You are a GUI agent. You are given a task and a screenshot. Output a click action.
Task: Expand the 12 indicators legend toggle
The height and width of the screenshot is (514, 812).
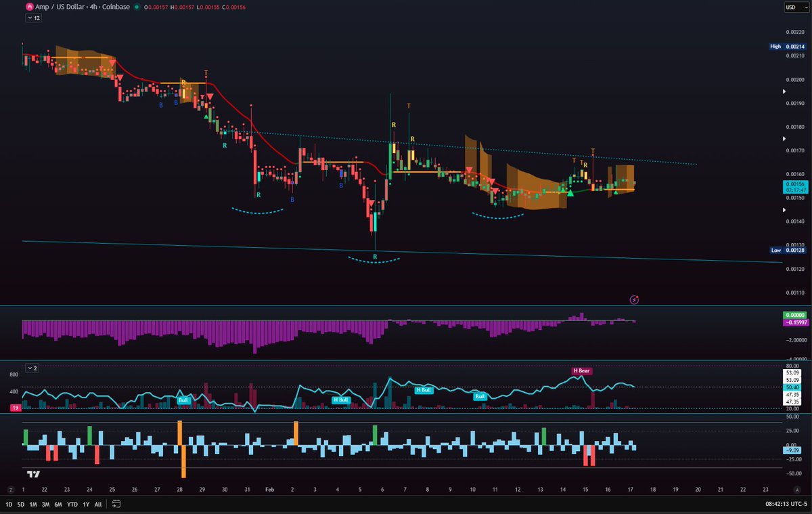(x=33, y=18)
